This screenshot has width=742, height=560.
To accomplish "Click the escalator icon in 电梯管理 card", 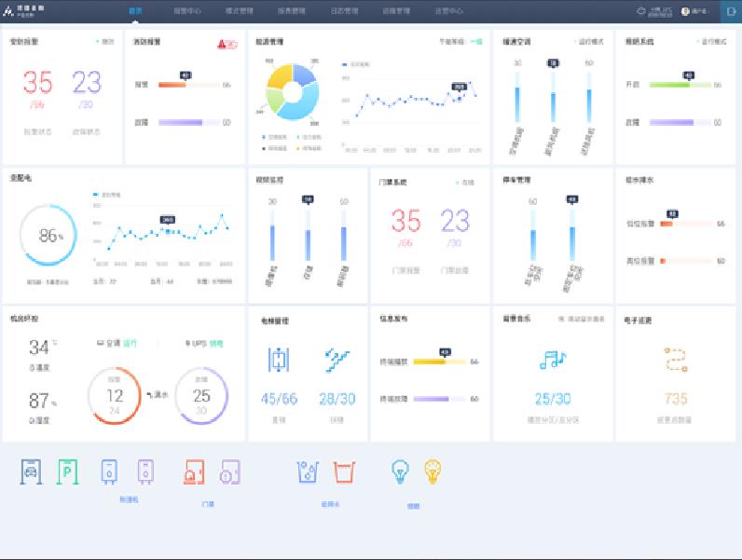I will point(337,360).
